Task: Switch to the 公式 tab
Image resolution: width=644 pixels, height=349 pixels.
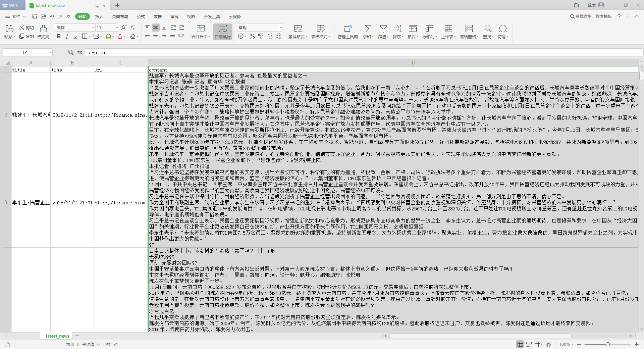Action: [x=141, y=16]
